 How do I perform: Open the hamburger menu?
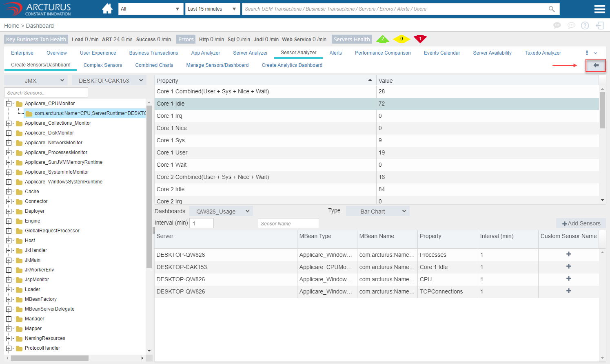[599, 9]
